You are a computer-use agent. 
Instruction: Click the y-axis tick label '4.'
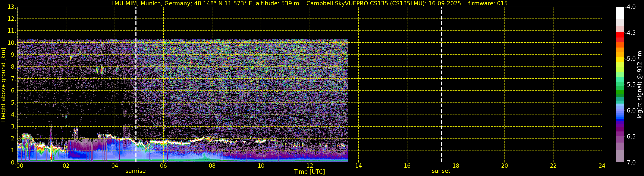tap(13, 114)
